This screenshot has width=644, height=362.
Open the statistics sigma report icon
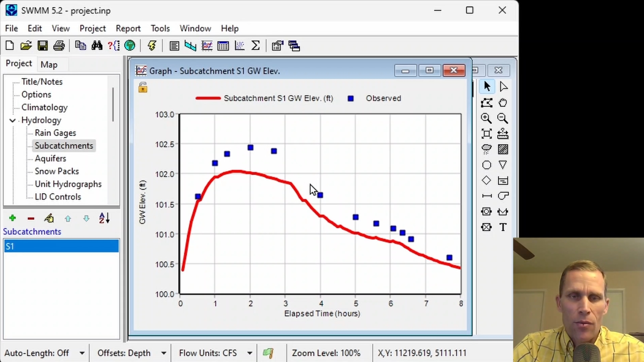256,46
